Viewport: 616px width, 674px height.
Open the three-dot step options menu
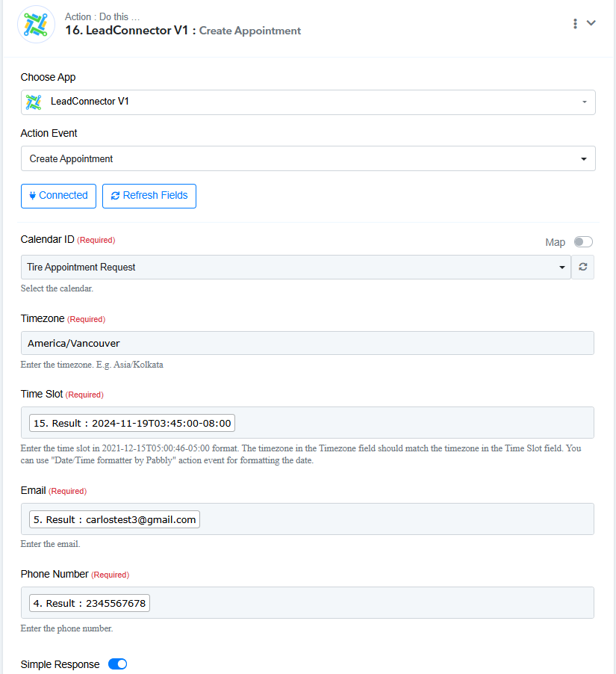(x=575, y=24)
